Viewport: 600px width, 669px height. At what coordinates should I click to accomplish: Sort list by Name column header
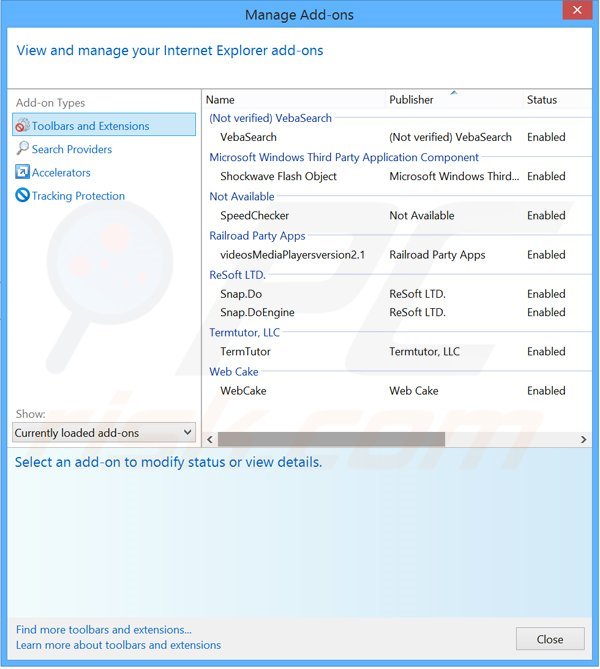click(x=220, y=100)
